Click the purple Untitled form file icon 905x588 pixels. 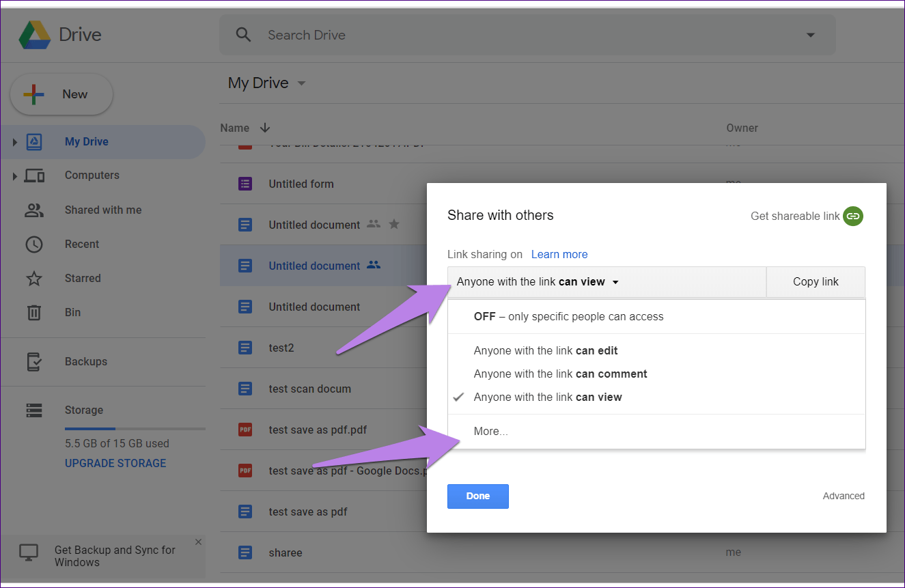[x=245, y=184]
